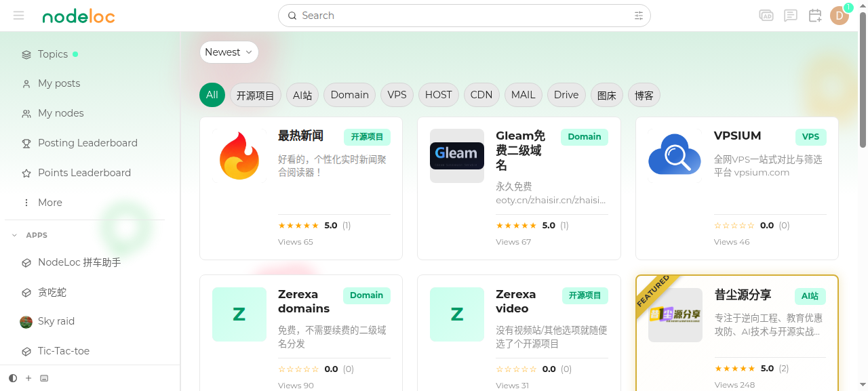868x391 pixels.
Task: Click the nodeloc logo
Action: [x=79, y=16]
